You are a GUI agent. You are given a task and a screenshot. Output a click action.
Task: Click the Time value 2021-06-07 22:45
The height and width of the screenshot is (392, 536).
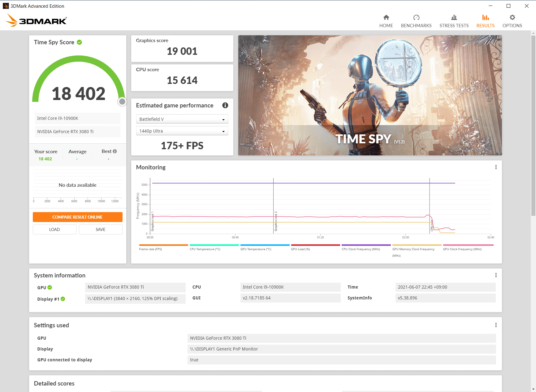[446, 287]
